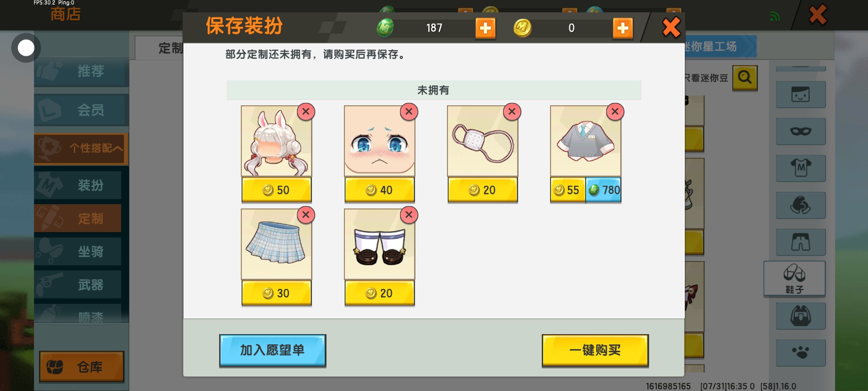Screen dimensions: 868x391
Task: Buy bunny hair for 50 coins
Action: click(x=276, y=190)
